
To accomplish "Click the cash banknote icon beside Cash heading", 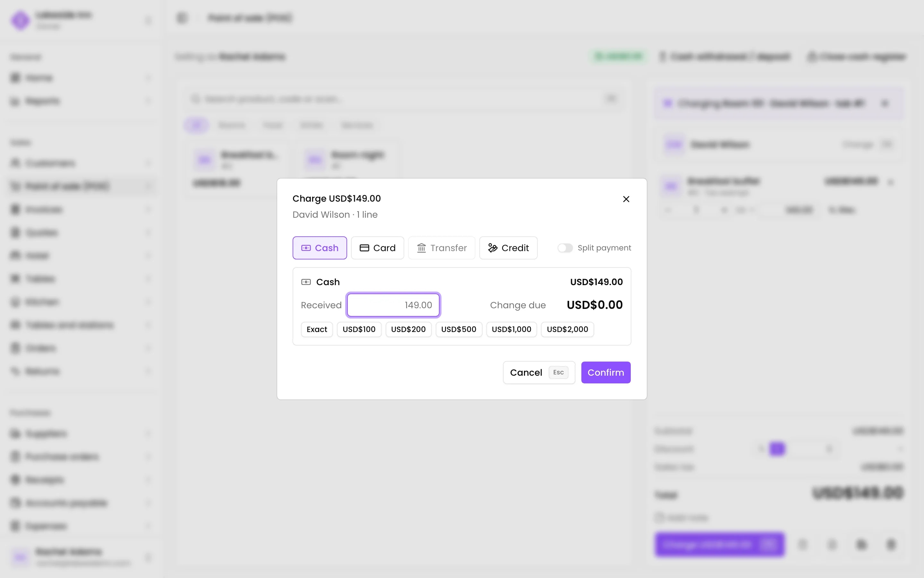I will coord(306,282).
